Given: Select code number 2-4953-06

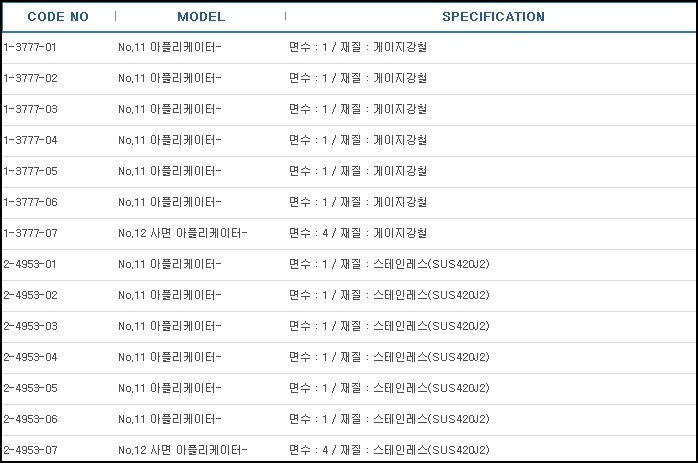Looking at the screenshot, I should [30, 419].
